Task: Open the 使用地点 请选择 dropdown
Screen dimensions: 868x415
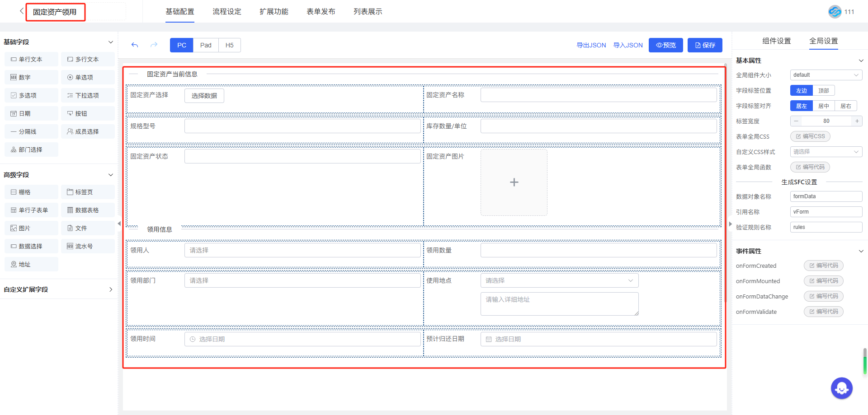Action: tap(559, 280)
